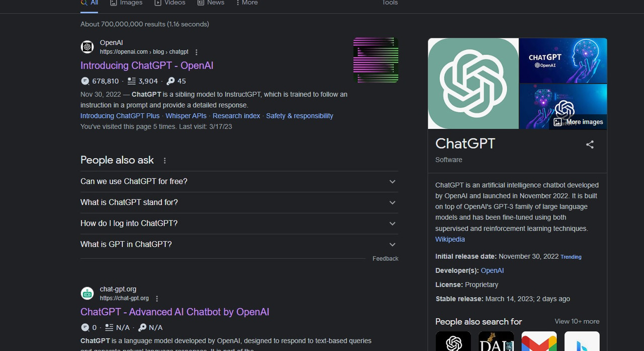Click chat-gpt.org key icon showing N/A
The height and width of the screenshot is (351, 644).
[x=142, y=327]
